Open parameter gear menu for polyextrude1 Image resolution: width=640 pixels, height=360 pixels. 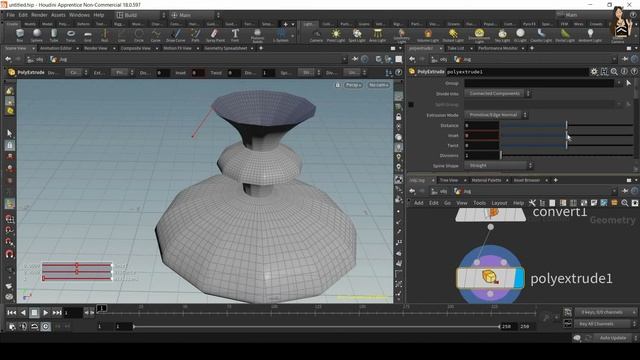[594, 72]
